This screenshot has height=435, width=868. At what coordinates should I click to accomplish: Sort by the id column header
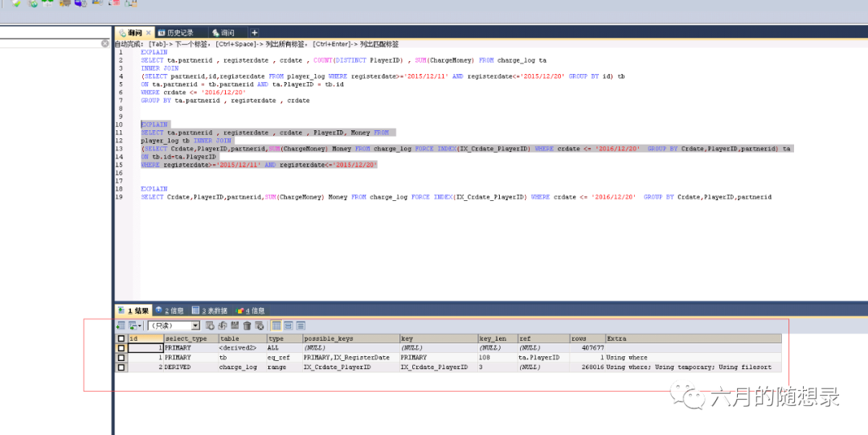point(145,339)
